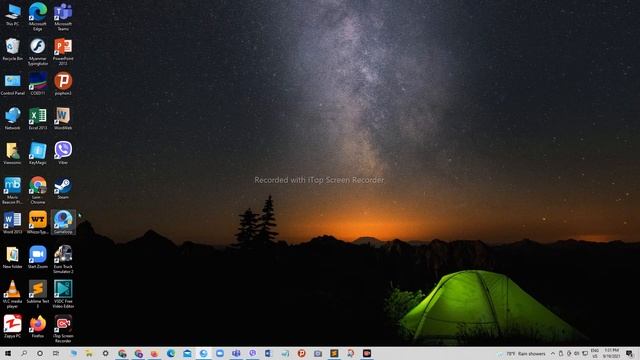Open taskbar Search magnifier
The image size is (640, 360).
[24, 353]
